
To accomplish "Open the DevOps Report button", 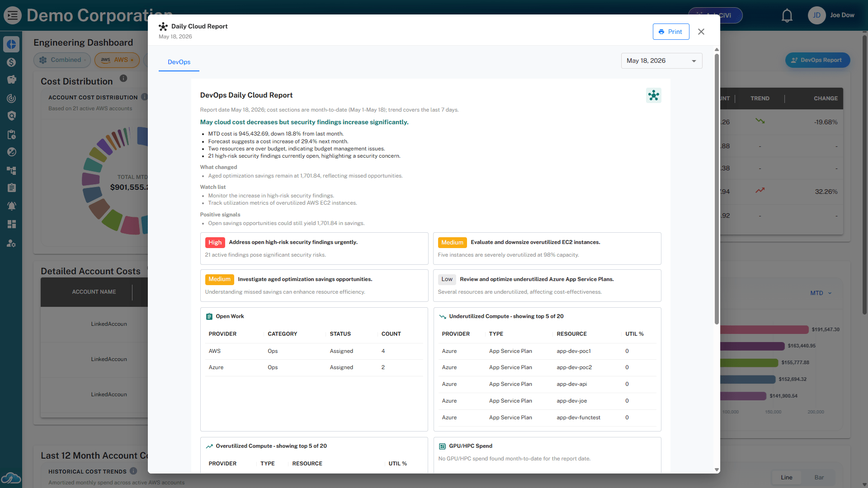I will click(x=817, y=60).
